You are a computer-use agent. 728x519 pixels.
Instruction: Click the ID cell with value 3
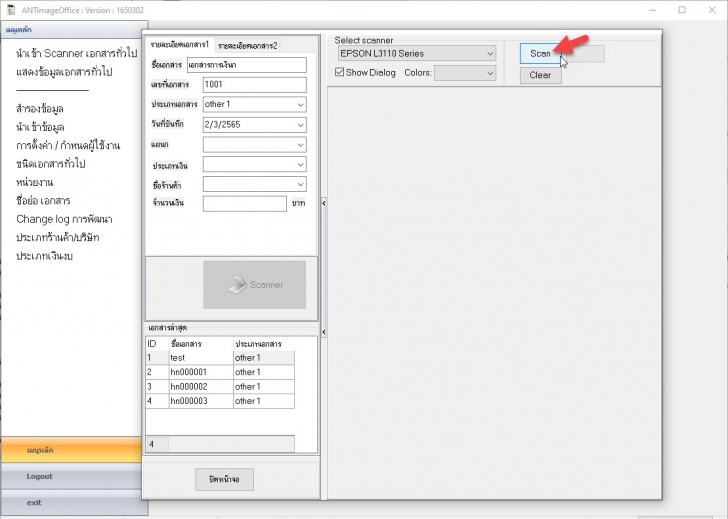(157, 387)
